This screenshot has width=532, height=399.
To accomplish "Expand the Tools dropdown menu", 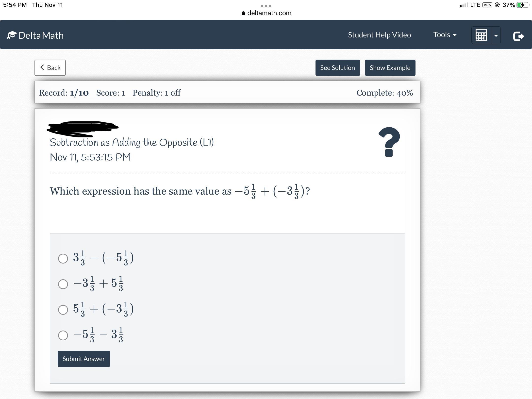I will [x=445, y=35].
